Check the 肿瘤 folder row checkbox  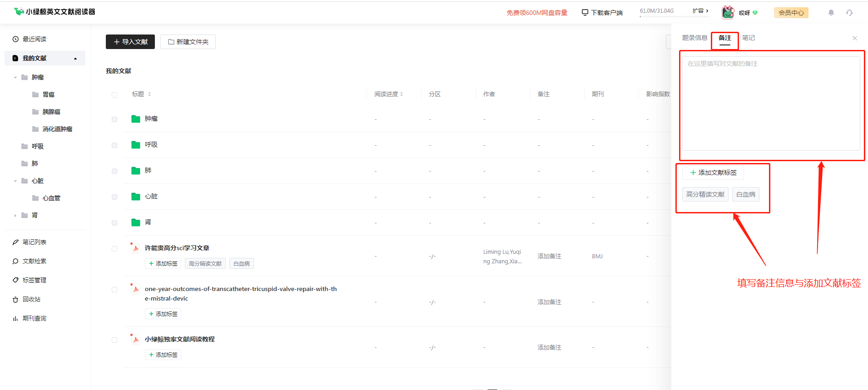pos(114,119)
